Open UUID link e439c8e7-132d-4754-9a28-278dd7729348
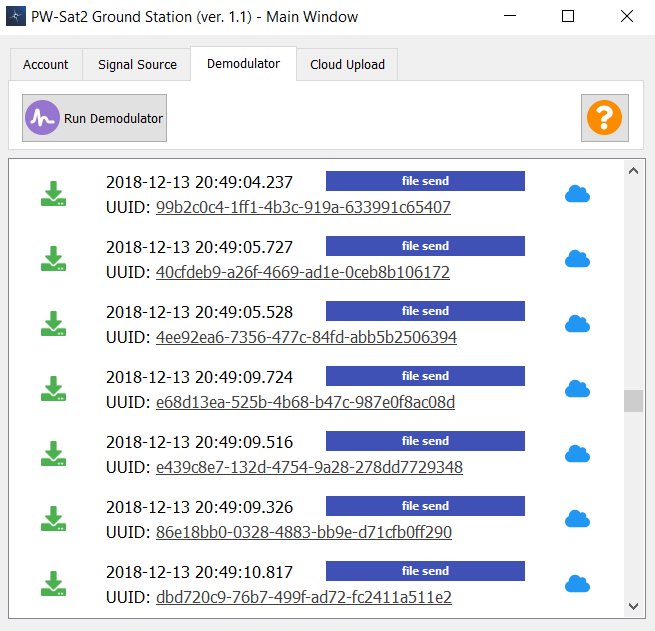 [309, 467]
